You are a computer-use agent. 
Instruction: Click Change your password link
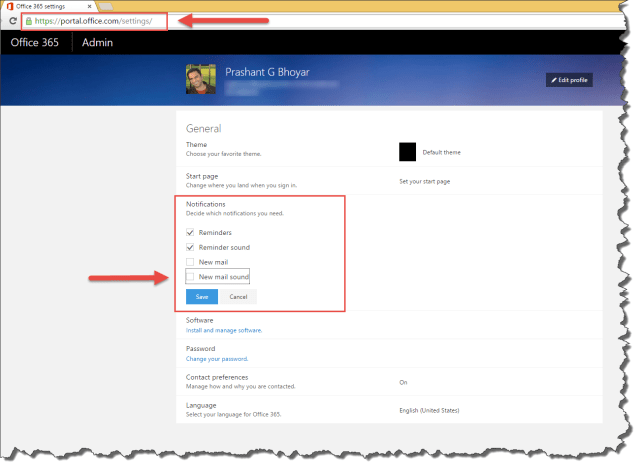(x=216, y=358)
